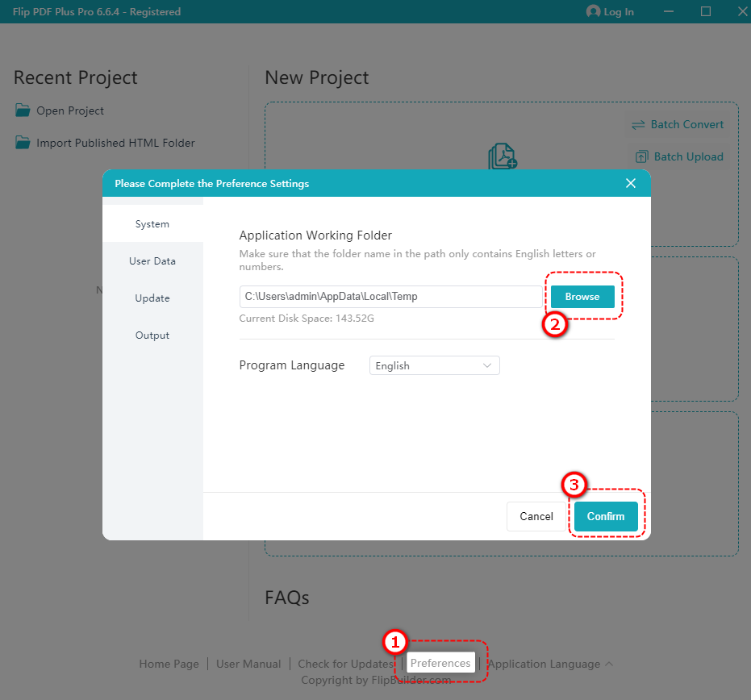Click the Open Project text
This screenshot has height=700, width=751.
pyautogui.click(x=70, y=110)
